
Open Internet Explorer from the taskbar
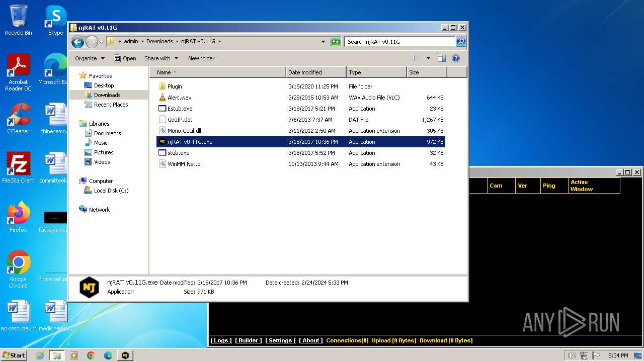[x=40, y=355]
